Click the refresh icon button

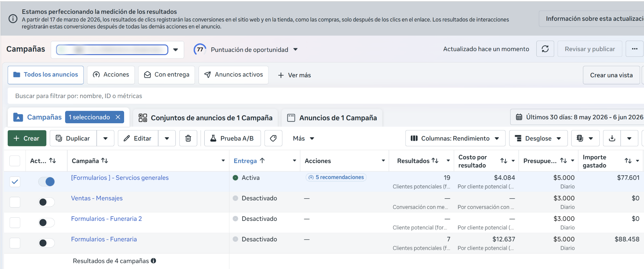[x=545, y=49]
